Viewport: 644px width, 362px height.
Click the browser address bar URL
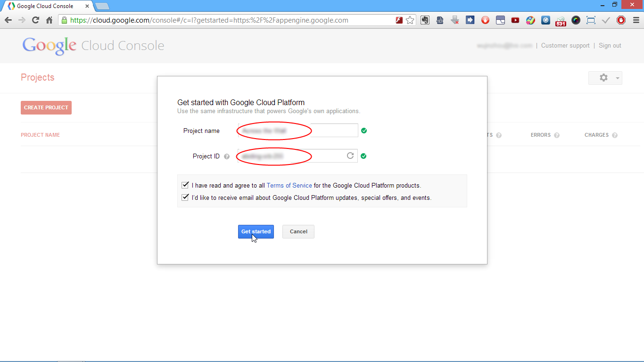[x=209, y=20]
